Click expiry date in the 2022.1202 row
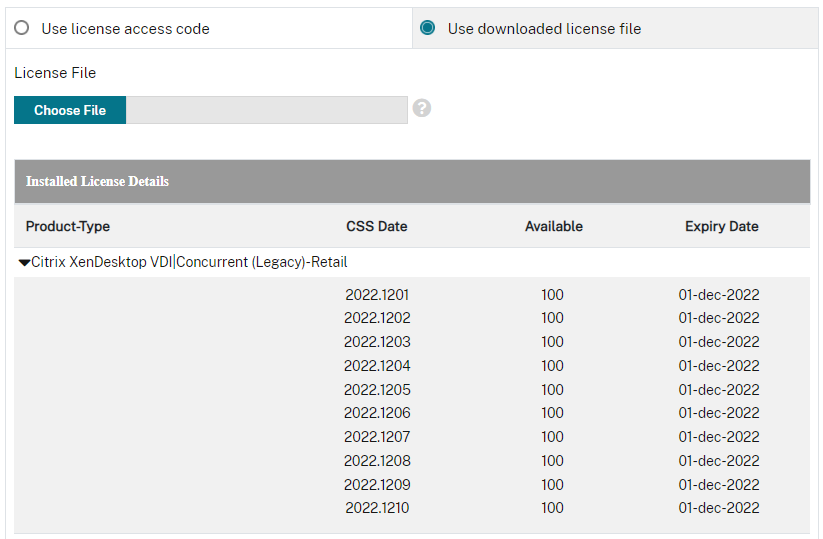Viewport: 823px width, 539px height. [718, 318]
